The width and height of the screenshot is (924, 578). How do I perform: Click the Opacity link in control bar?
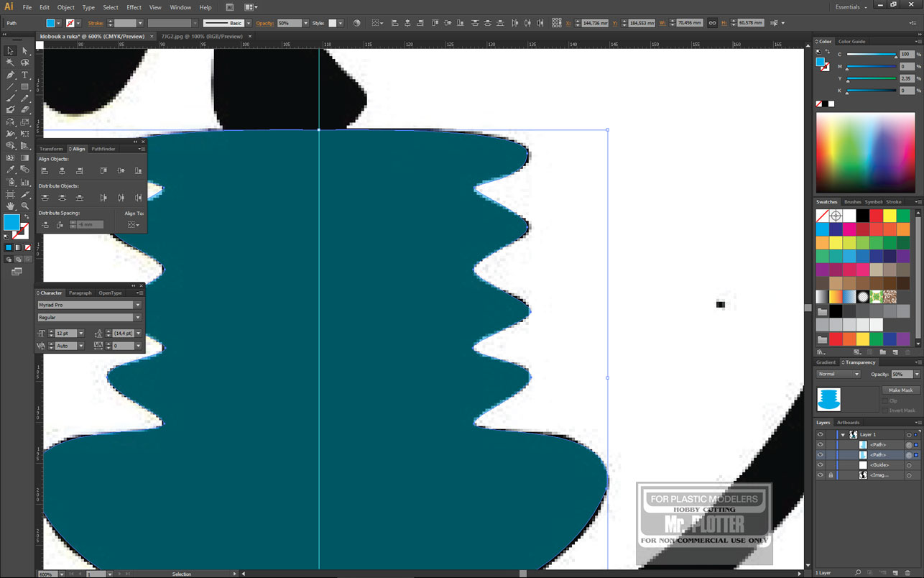pos(264,23)
